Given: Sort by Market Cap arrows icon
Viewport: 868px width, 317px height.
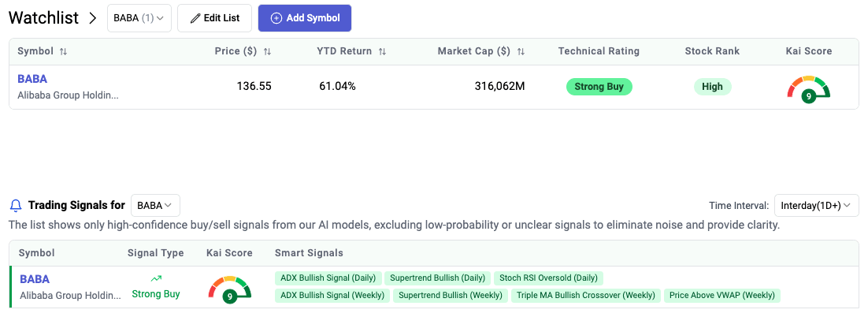Looking at the screenshot, I should pyautogui.click(x=521, y=51).
